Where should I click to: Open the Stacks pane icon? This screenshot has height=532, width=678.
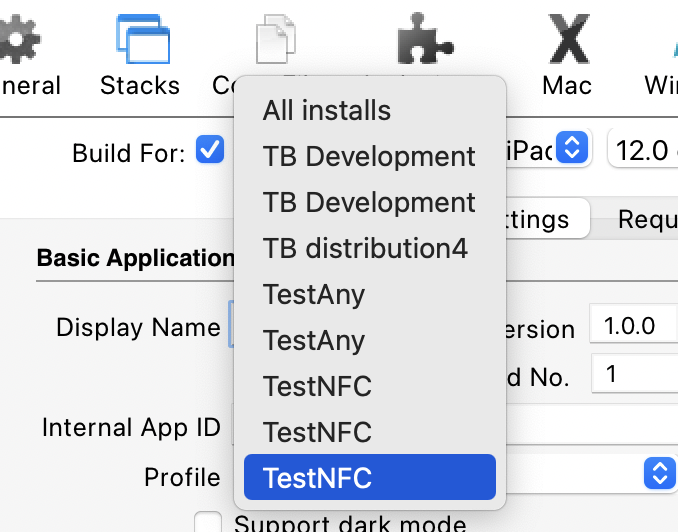[139, 40]
